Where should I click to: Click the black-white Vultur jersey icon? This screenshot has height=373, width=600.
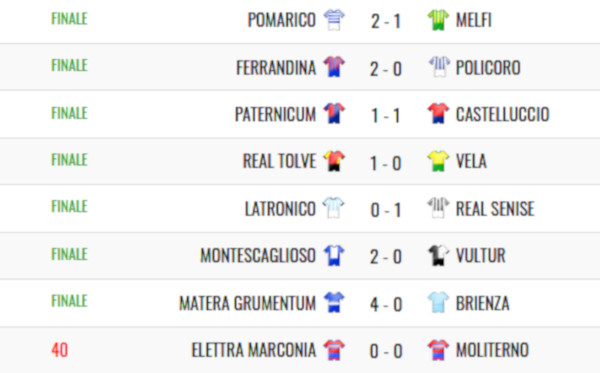438,255
